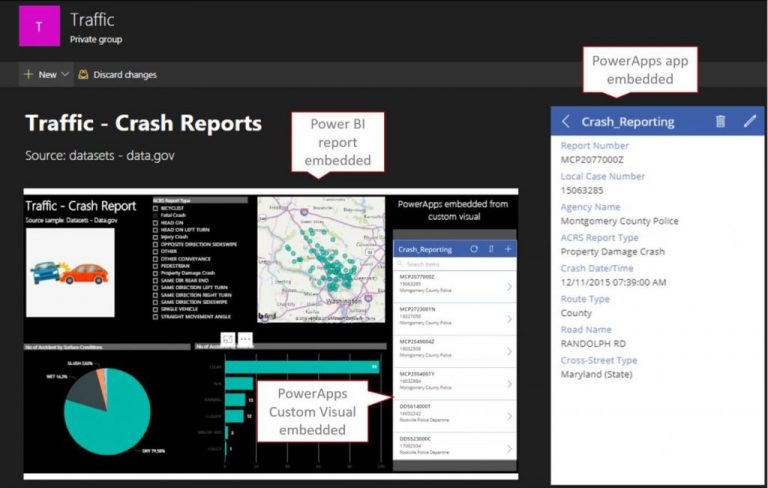
Task: Click the Route Type value County
Action: (x=576, y=313)
